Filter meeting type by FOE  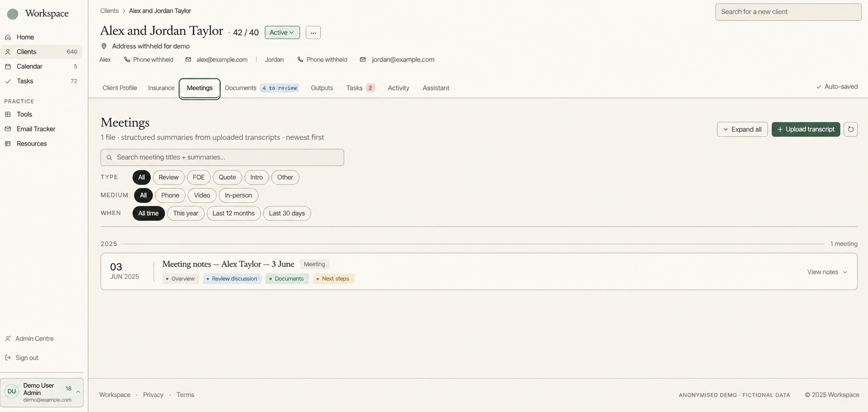pyautogui.click(x=199, y=177)
